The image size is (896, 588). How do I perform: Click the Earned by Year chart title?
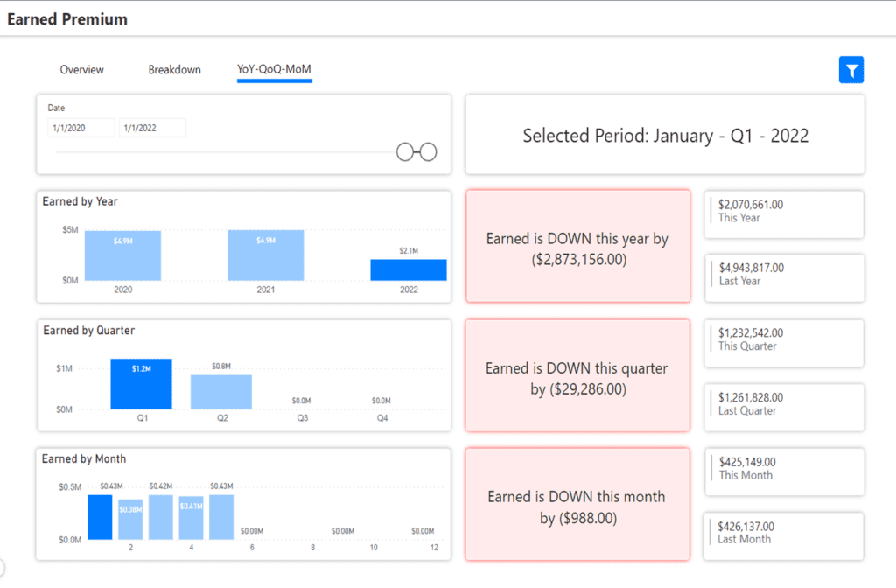click(80, 202)
